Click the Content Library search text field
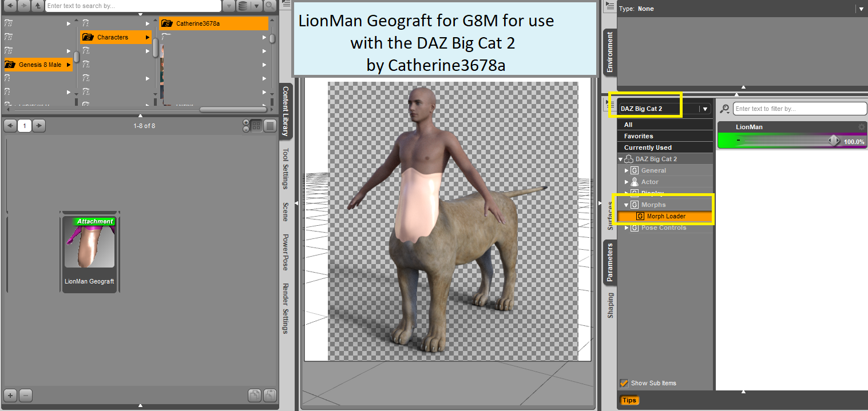868x411 pixels. pyautogui.click(x=133, y=6)
